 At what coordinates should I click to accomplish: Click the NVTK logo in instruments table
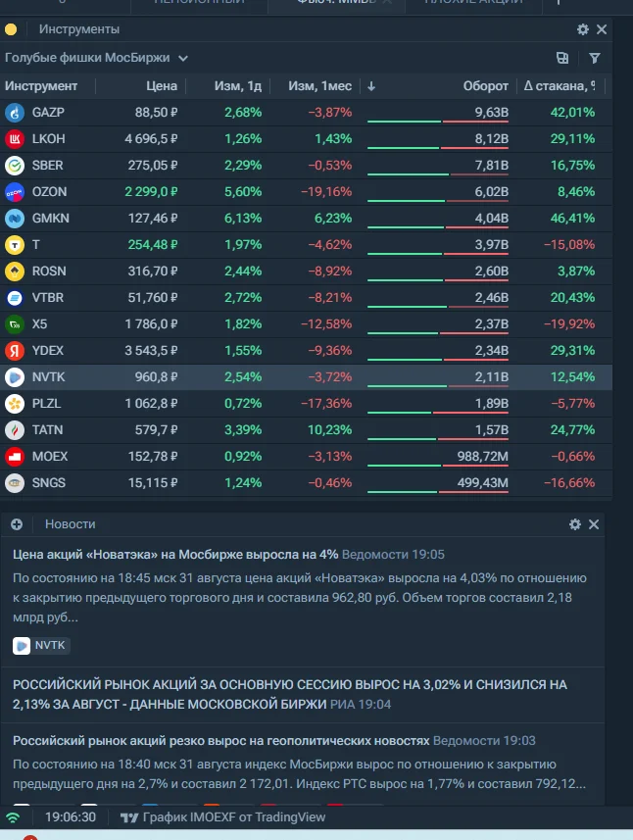[x=15, y=377]
